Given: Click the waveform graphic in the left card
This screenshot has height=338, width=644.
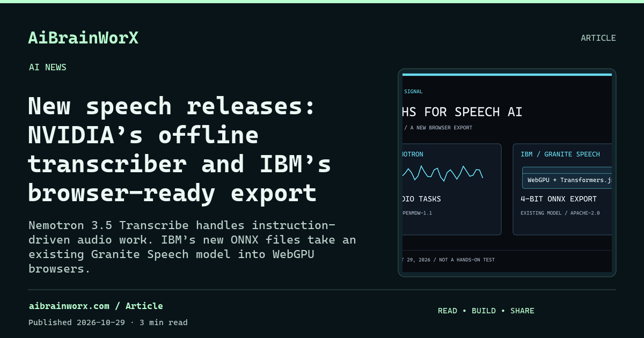Looking at the screenshot, I should click(443, 172).
